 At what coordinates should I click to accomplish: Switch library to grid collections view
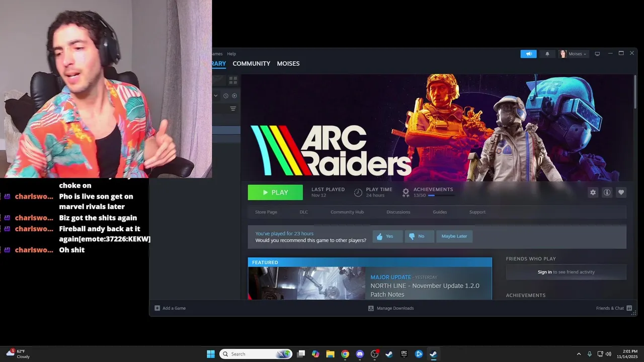[x=233, y=80]
